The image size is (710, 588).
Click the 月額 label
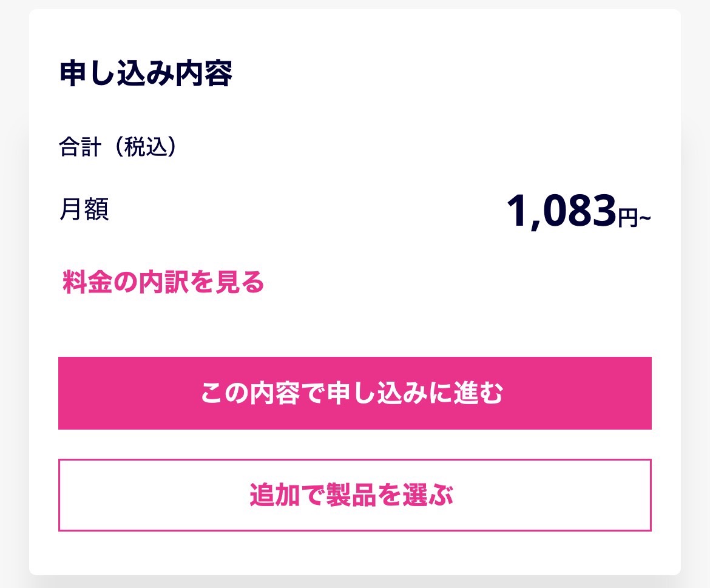click(x=84, y=210)
